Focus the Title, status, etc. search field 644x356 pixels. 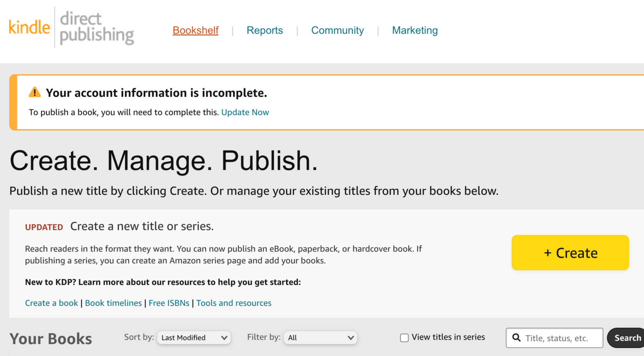[x=554, y=338]
